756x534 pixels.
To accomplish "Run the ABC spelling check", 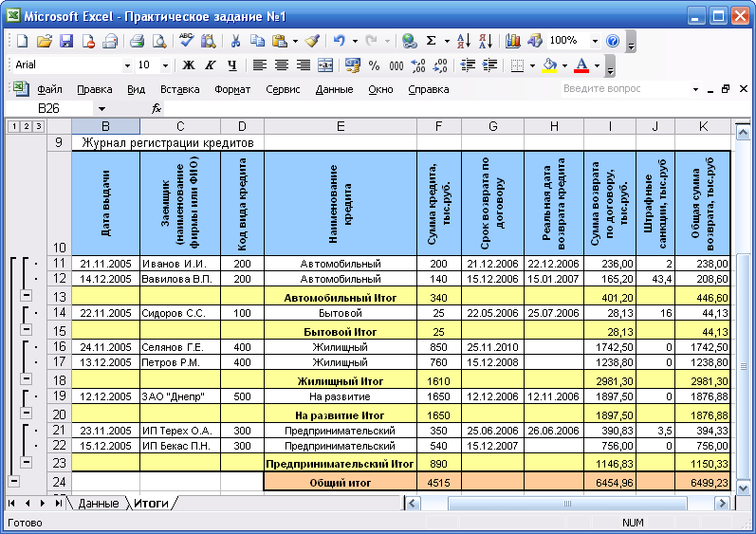I will [186, 41].
